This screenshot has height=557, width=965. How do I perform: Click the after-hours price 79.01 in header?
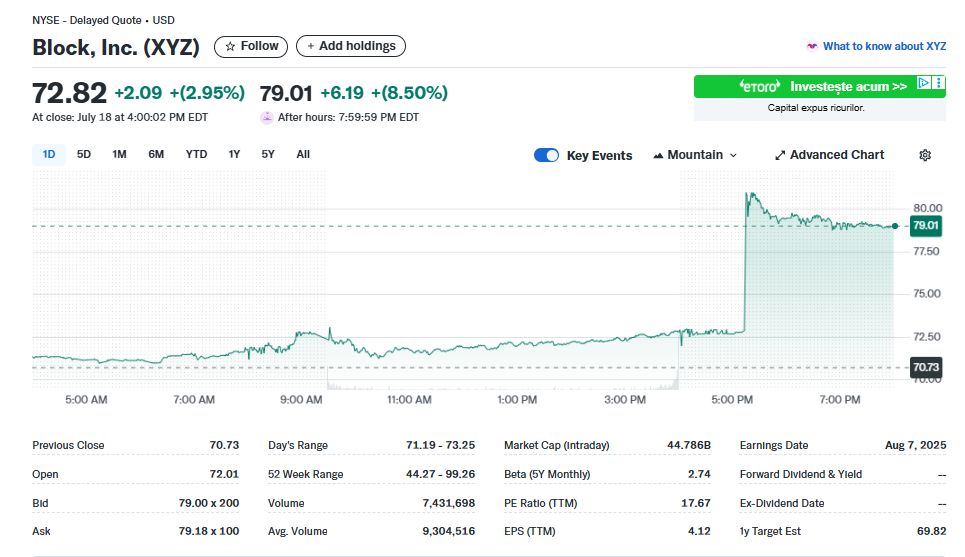pos(286,94)
